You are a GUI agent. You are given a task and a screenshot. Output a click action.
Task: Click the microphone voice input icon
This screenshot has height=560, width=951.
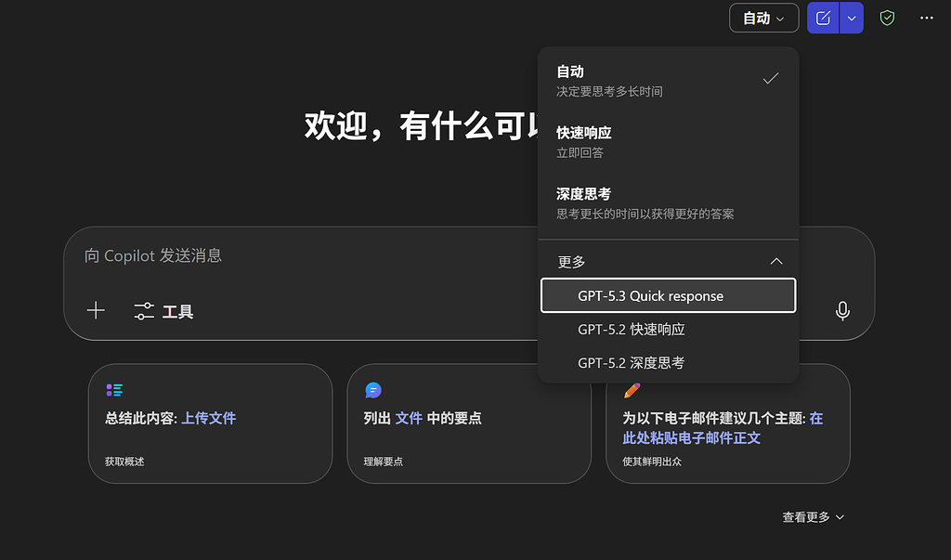coord(842,310)
